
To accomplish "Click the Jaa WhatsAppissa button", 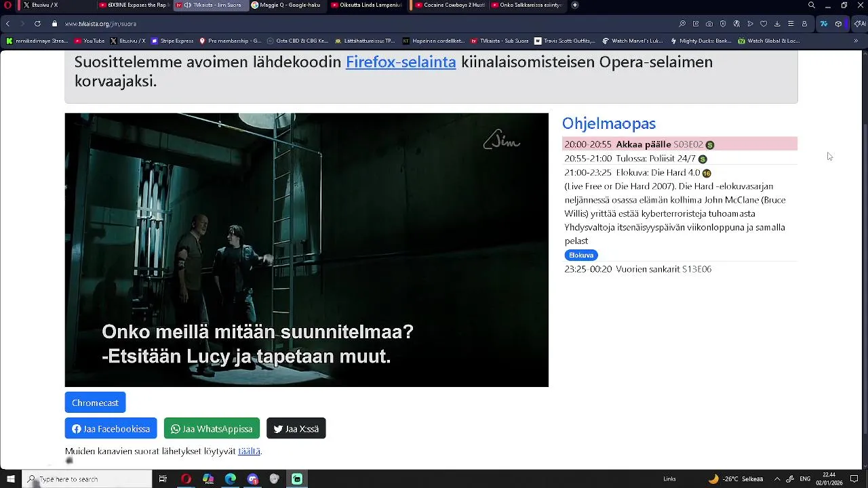I will point(212,428).
